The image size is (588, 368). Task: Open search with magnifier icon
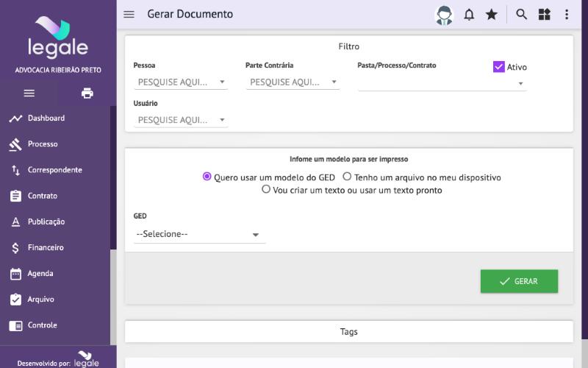coord(521,15)
